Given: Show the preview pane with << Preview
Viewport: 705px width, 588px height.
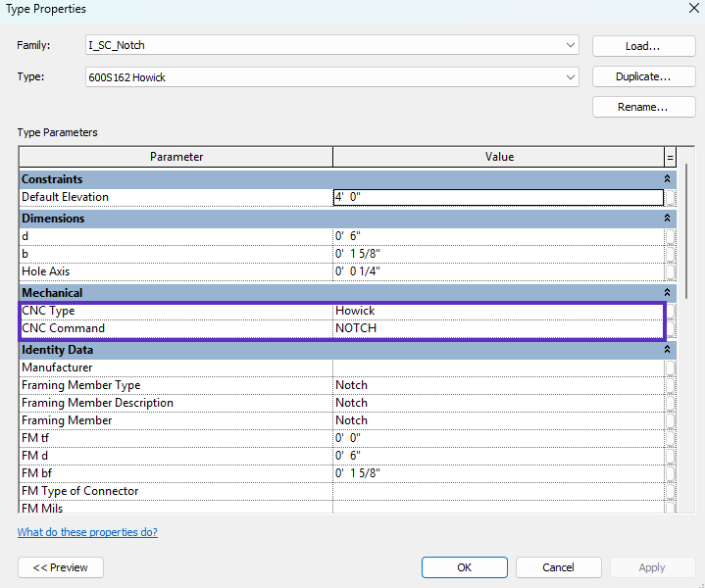Looking at the screenshot, I should [x=61, y=567].
